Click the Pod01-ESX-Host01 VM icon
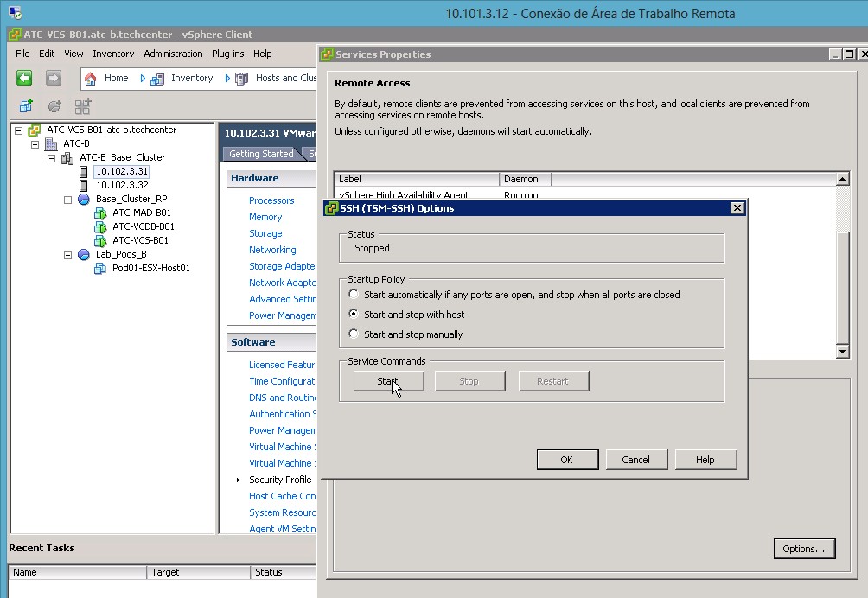Image resolution: width=868 pixels, height=598 pixels. pos(99,268)
